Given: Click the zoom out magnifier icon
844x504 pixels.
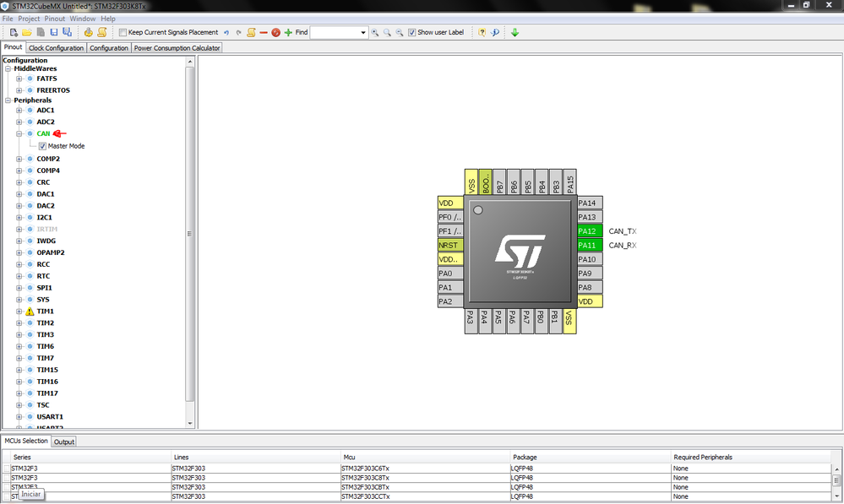Looking at the screenshot, I should tap(400, 32).
